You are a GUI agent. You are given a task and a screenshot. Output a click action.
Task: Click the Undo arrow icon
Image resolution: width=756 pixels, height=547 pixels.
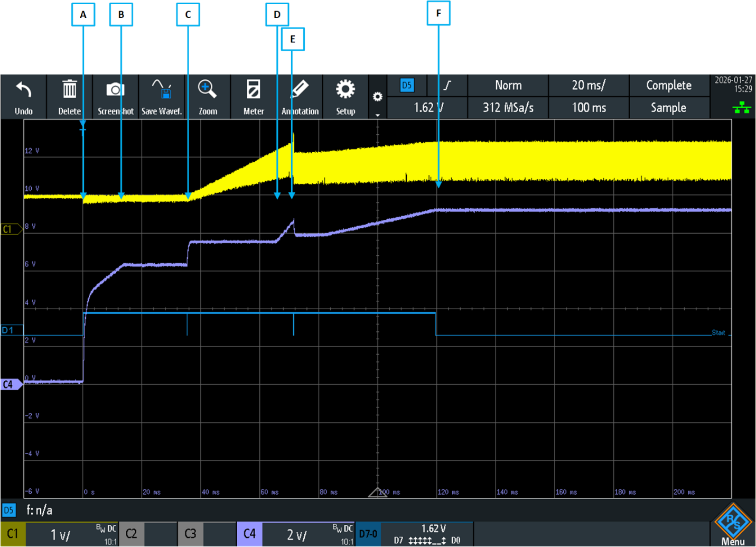point(23,90)
